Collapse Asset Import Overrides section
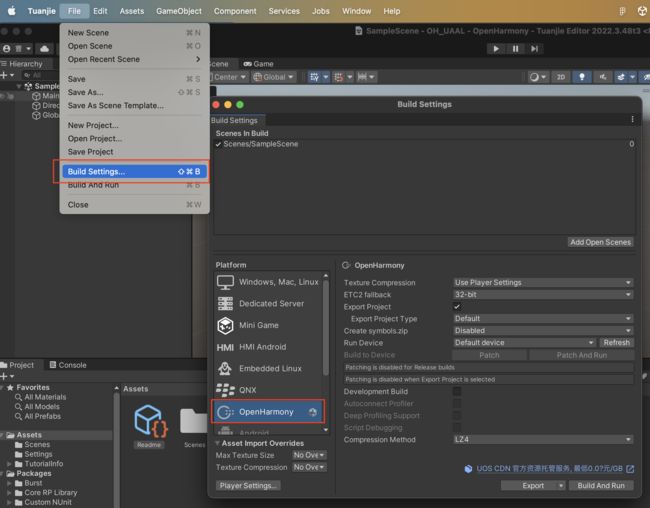The image size is (650, 508). (x=217, y=443)
